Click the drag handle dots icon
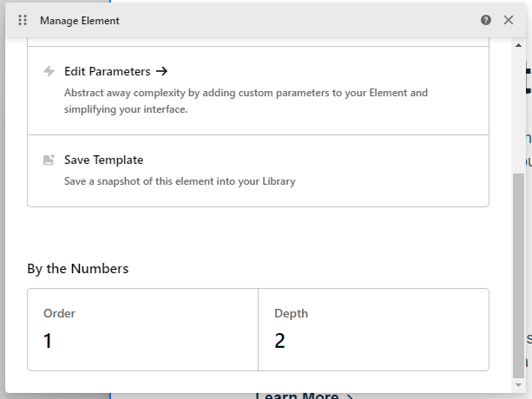 click(23, 20)
